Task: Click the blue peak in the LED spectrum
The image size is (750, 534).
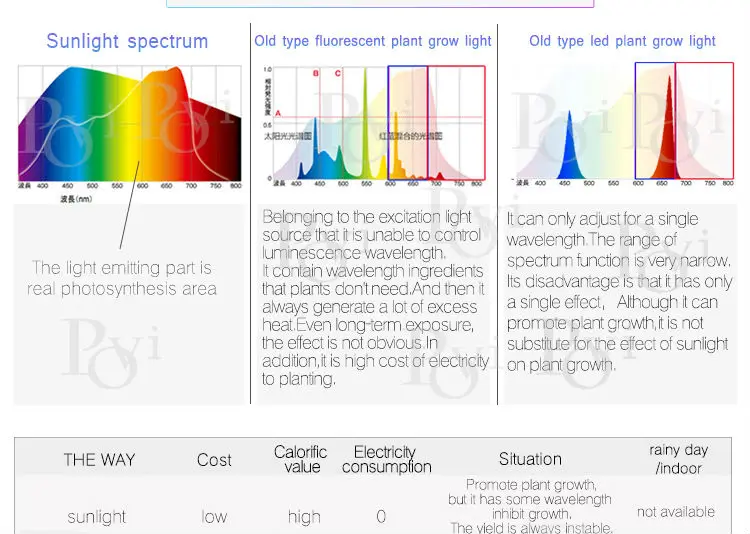Action: tap(569, 146)
